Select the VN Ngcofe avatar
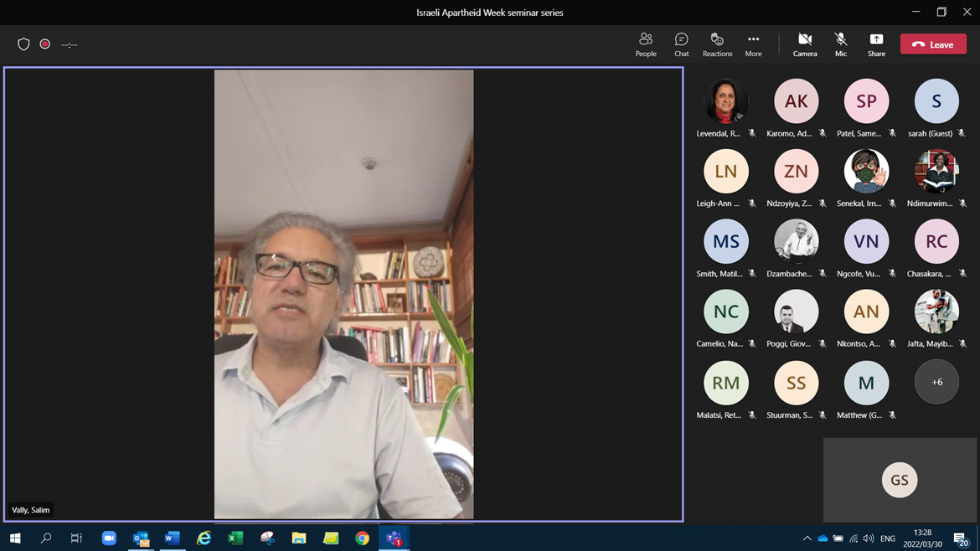 point(866,241)
